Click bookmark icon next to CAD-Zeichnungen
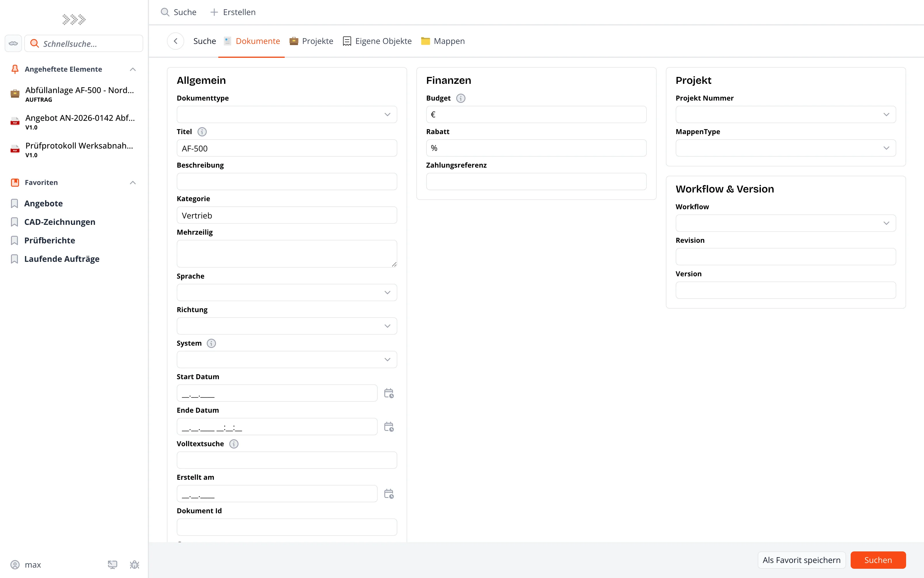 click(14, 222)
